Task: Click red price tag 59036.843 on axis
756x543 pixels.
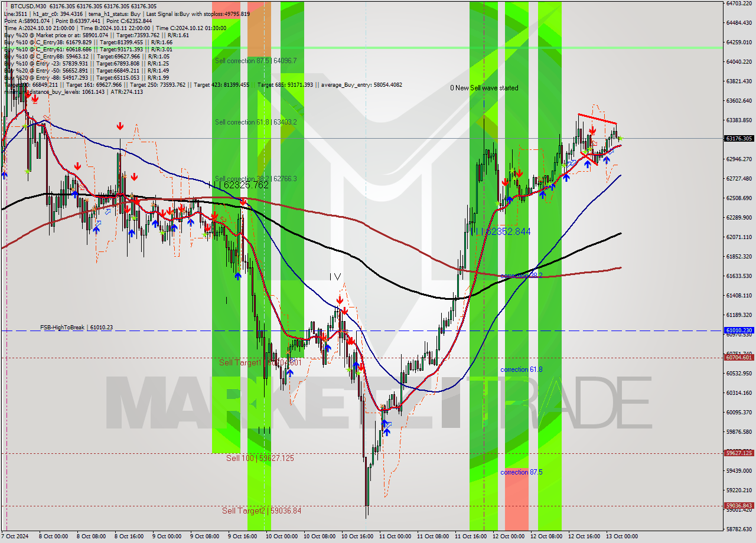Action: (x=738, y=506)
